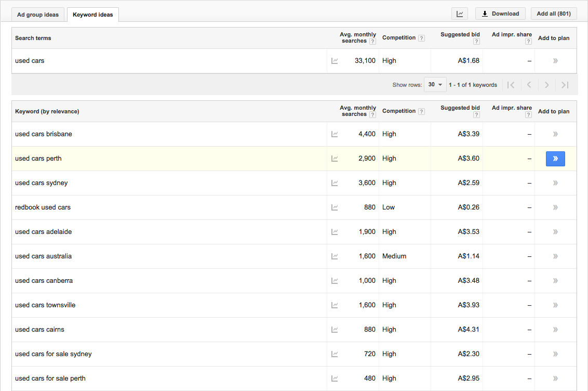Click the chart view icon beside Download
The width and height of the screenshot is (588, 391).
click(x=460, y=14)
